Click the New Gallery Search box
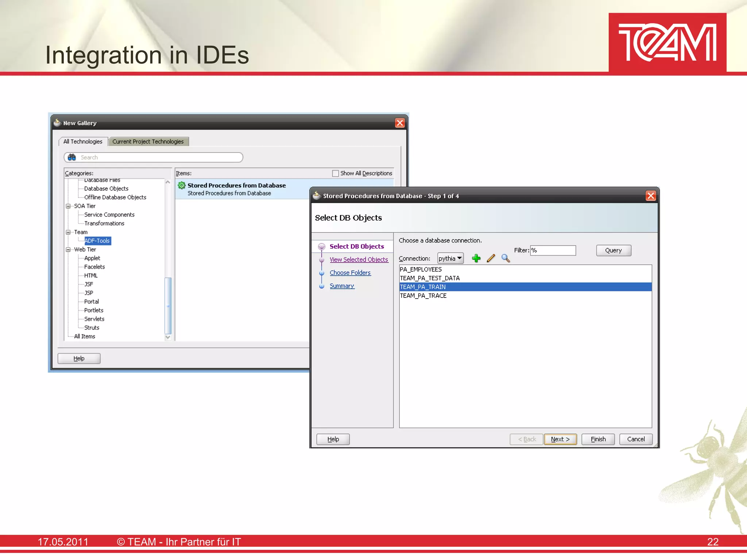Image resolution: width=747 pixels, height=560 pixels. tap(154, 157)
